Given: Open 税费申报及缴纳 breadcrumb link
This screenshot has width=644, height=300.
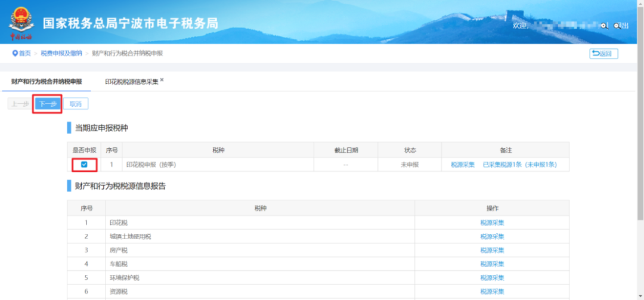Looking at the screenshot, I should click(x=62, y=54).
